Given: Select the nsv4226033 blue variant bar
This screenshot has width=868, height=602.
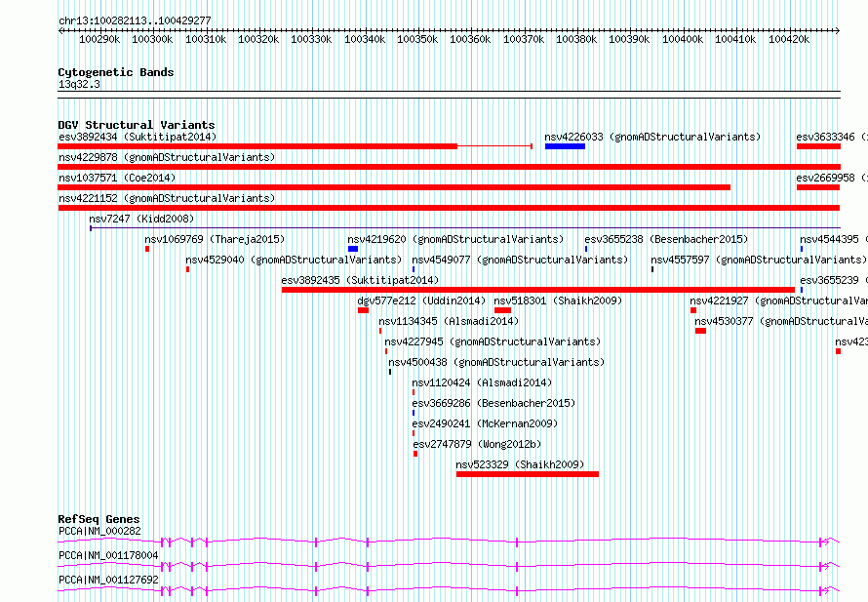Looking at the screenshot, I should point(566,146).
